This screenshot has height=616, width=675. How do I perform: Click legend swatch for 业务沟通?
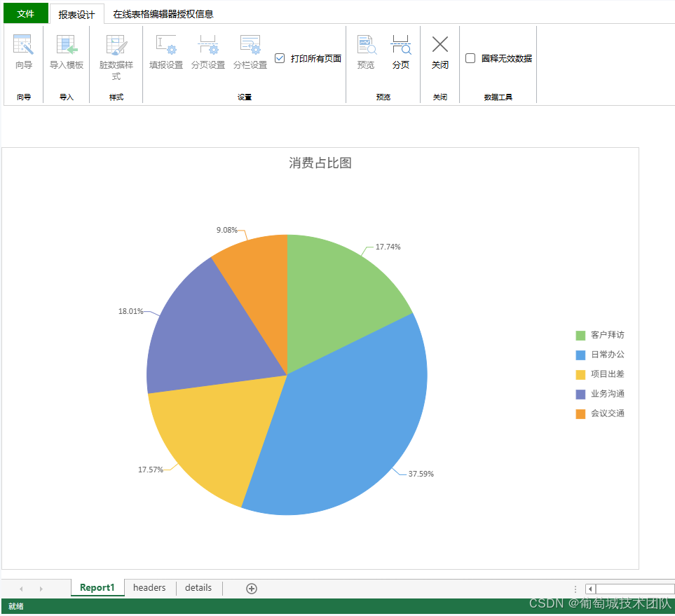580,395
